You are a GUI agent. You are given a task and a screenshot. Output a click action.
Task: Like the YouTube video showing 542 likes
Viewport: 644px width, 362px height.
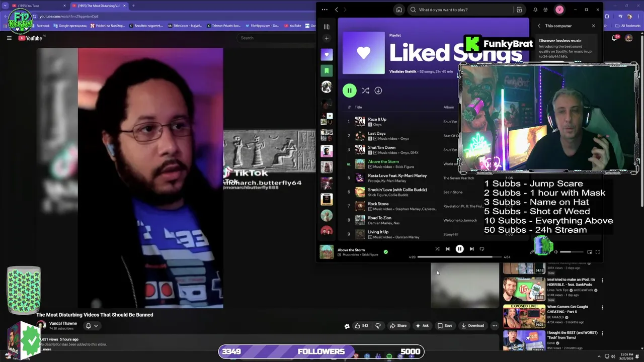point(361,326)
